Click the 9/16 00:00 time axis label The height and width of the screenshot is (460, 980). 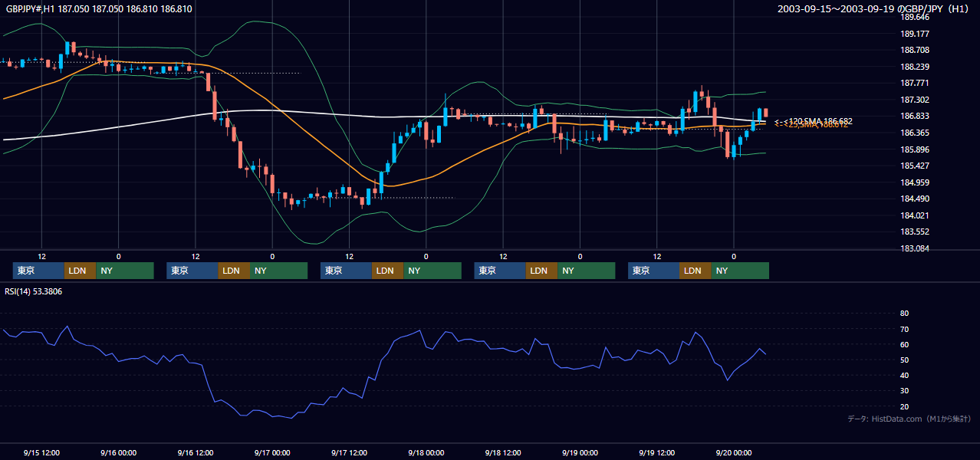[x=118, y=452]
